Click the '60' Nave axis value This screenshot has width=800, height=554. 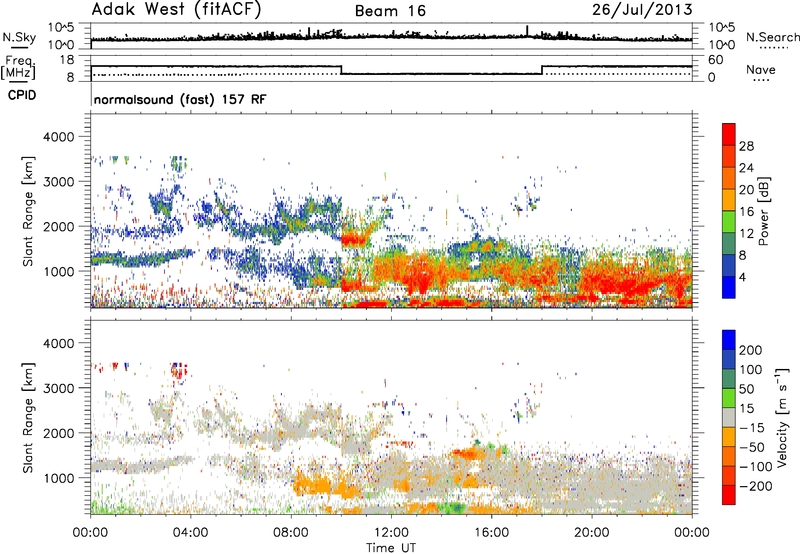[716, 60]
